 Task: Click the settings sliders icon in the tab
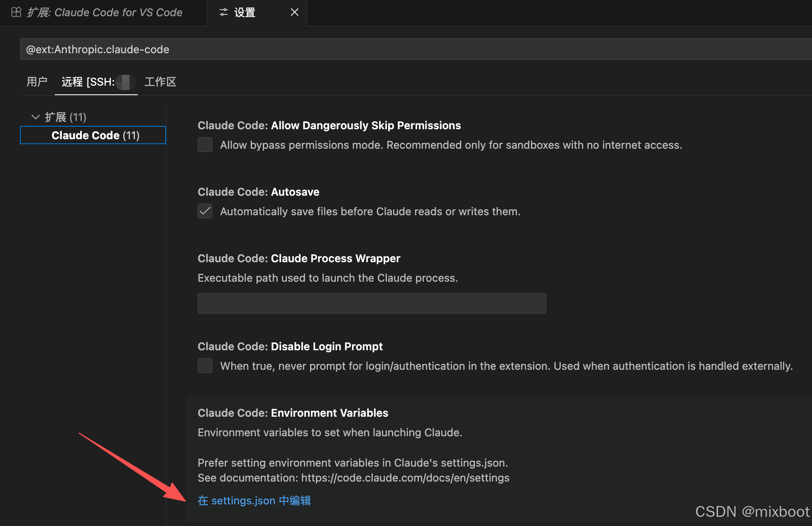point(224,12)
